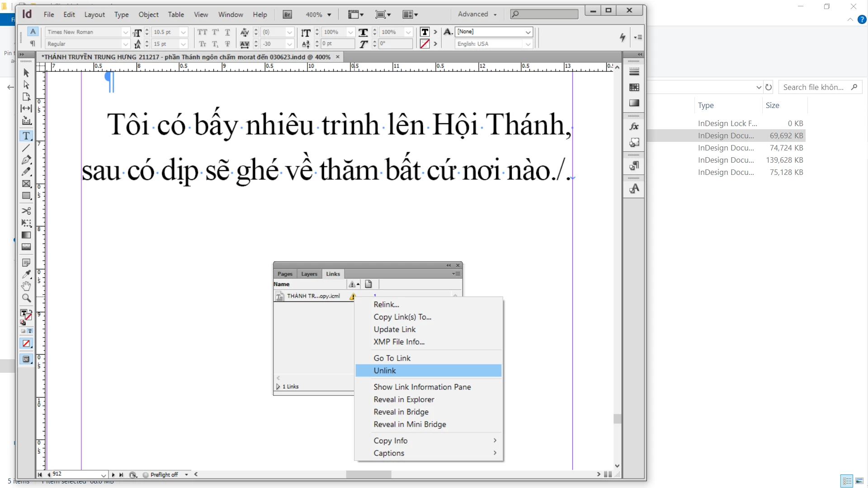Switch to the Layers tab

[309, 274]
